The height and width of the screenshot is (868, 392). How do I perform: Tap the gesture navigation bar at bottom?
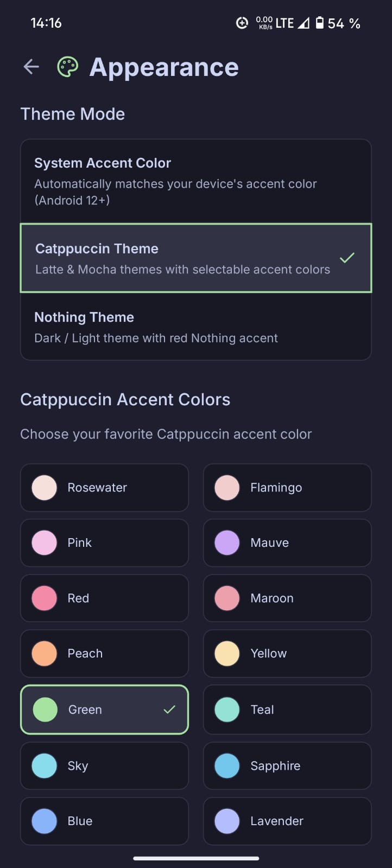[195, 859]
